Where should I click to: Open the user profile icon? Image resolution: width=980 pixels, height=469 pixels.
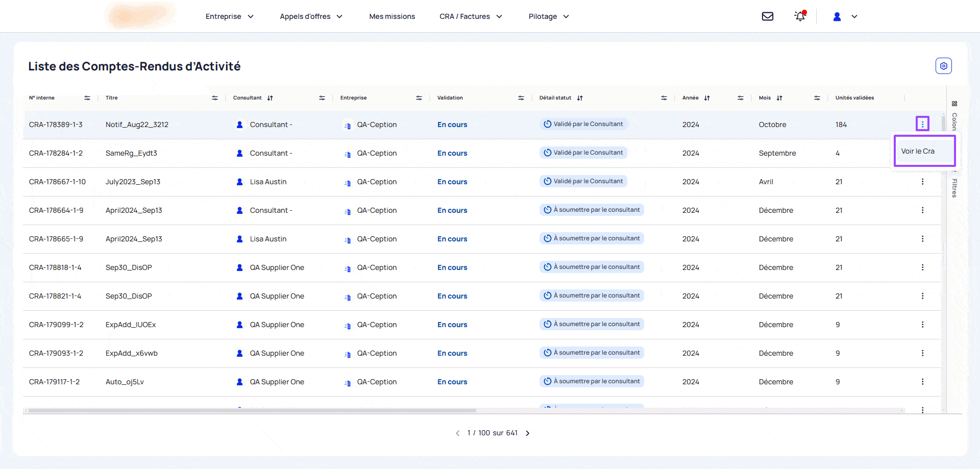point(837,16)
